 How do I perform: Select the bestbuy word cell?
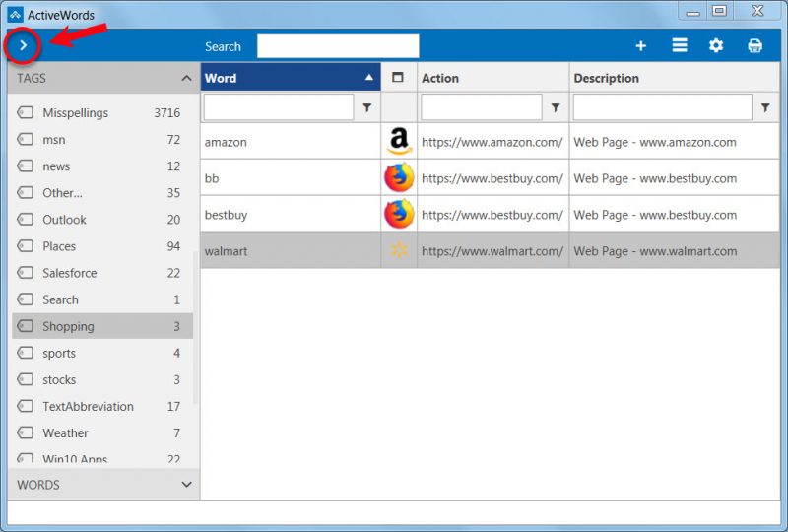click(x=291, y=214)
